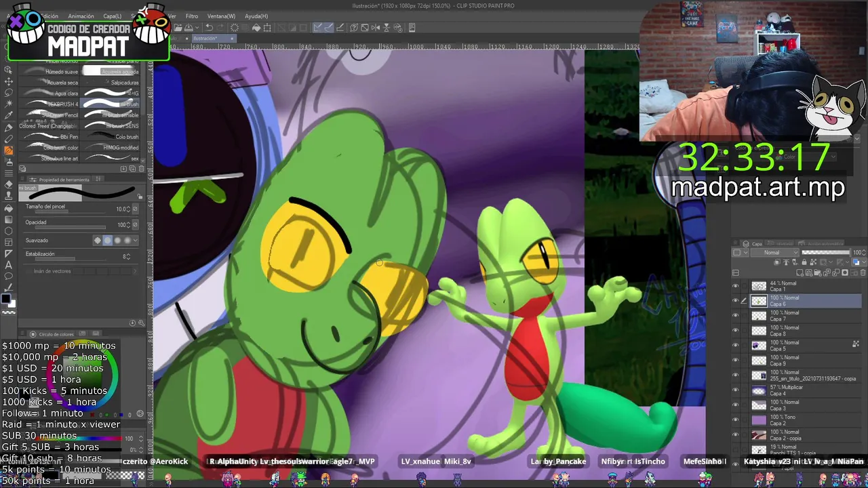The image size is (868, 488).
Task: Open the Filtro menu
Action: tap(192, 16)
